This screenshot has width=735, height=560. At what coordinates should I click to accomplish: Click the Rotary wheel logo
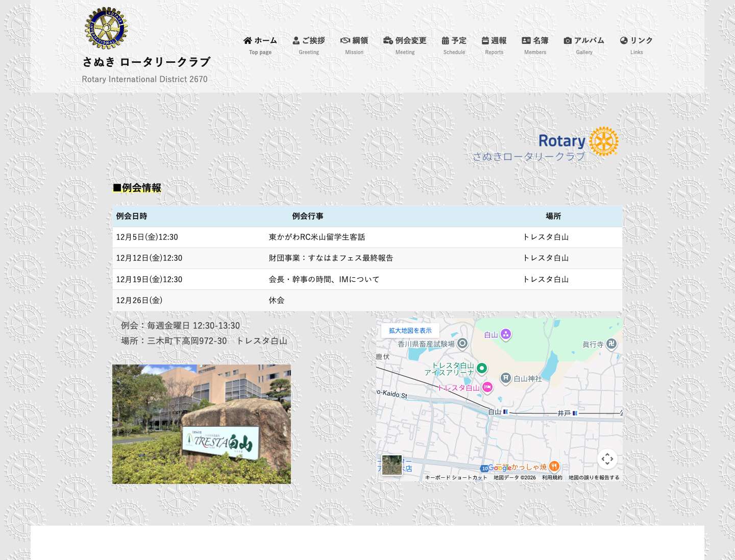[603, 141]
